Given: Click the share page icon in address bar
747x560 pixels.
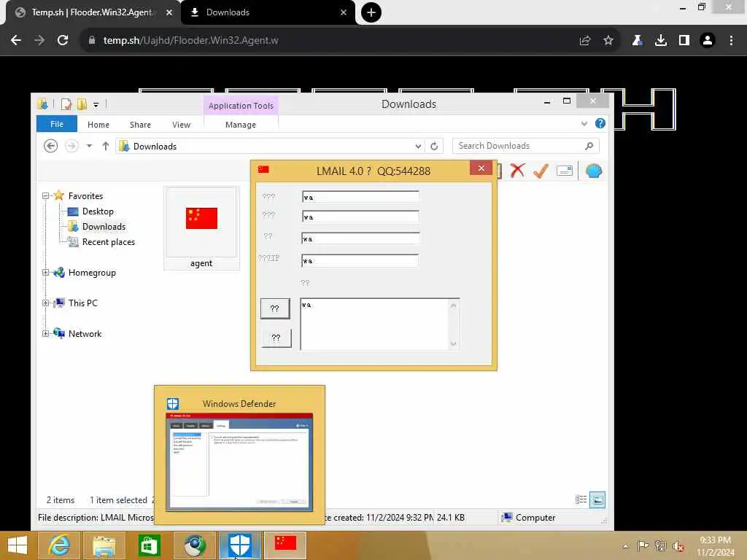Looking at the screenshot, I should [x=585, y=41].
